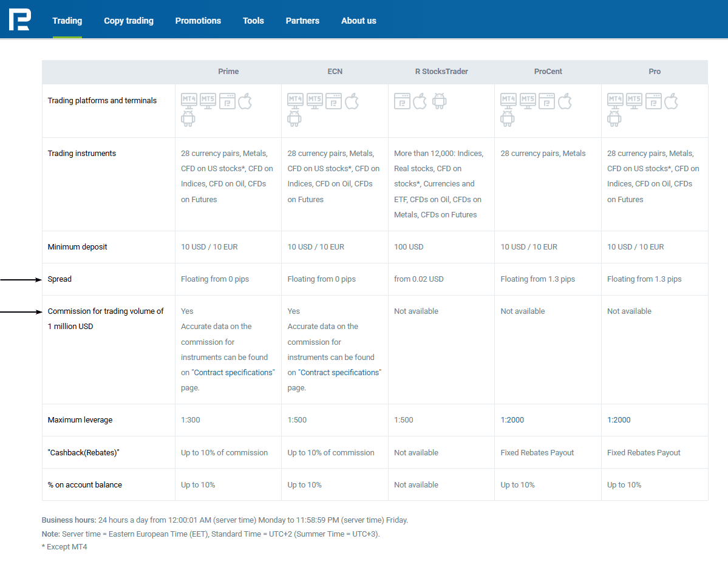Open the Copy trading menu
728x567 pixels.
coord(129,21)
